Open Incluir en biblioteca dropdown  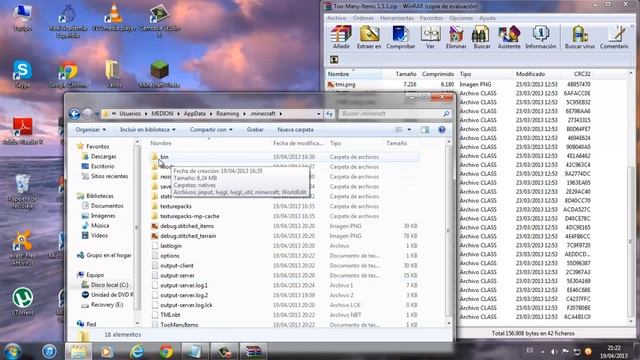pyautogui.click(x=147, y=129)
